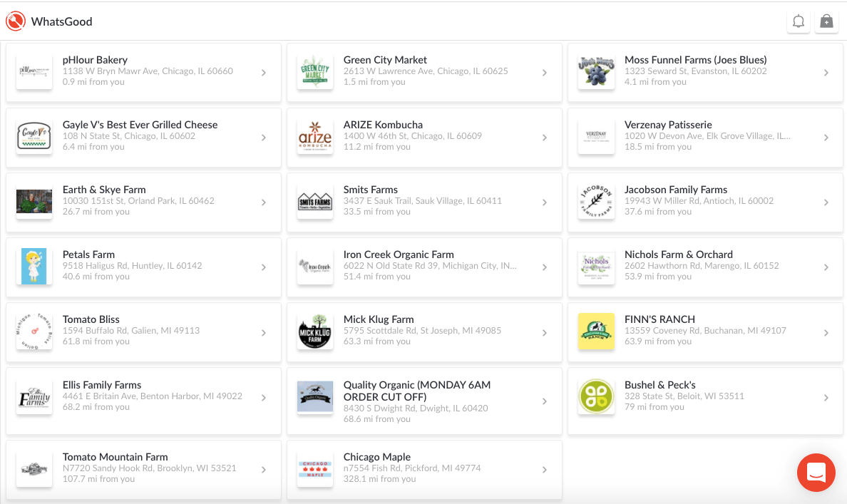Go to WhatsGood home title
This screenshot has width=847, height=504.
pos(61,21)
